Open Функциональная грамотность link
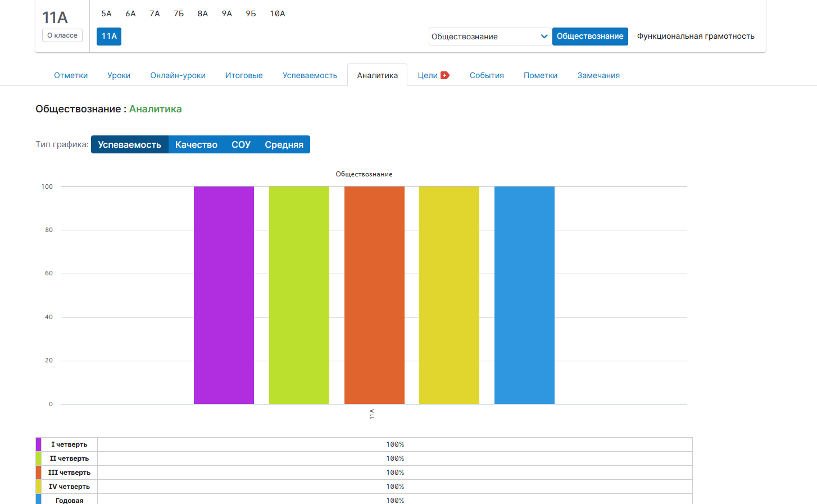The image size is (817, 504). [x=696, y=37]
